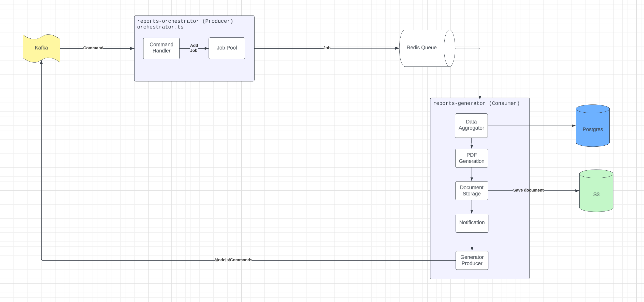Click the Redis Queue cylinder
Screen dimensions: 644x302
422,48
